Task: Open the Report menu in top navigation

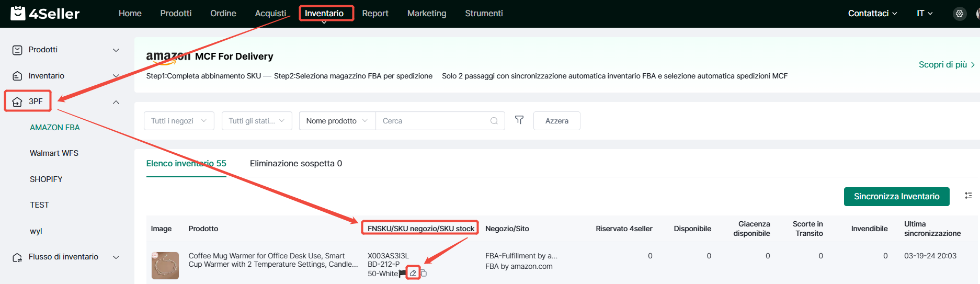Action: (375, 14)
